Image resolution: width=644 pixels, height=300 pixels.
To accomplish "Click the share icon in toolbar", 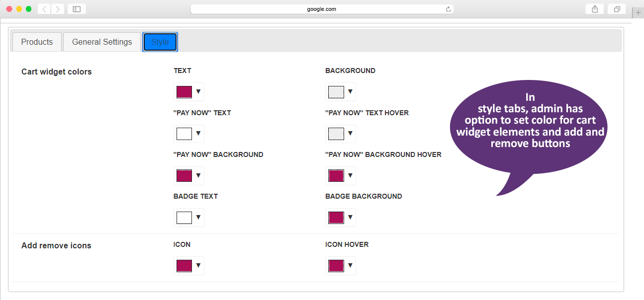I will click(x=595, y=9).
